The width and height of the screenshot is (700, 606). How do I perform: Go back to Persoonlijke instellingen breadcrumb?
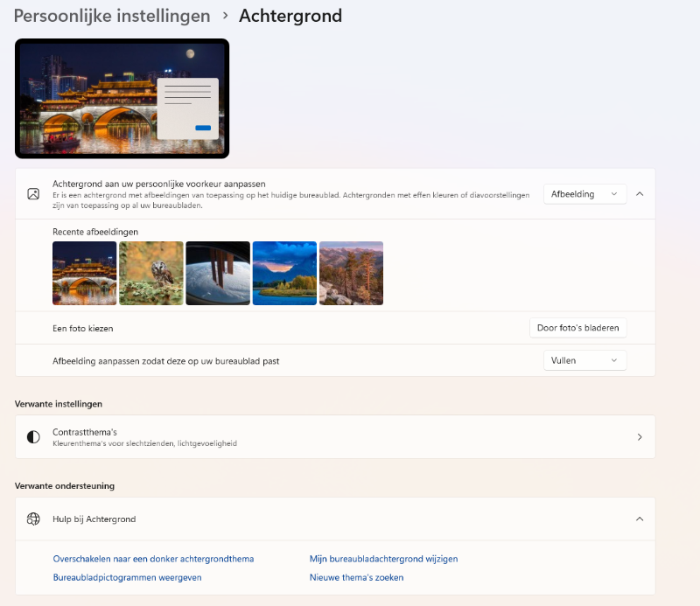pyautogui.click(x=112, y=16)
